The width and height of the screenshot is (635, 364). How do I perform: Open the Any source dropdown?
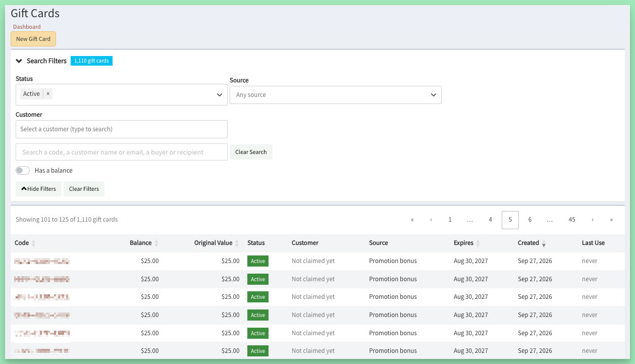(x=336, y=95)
